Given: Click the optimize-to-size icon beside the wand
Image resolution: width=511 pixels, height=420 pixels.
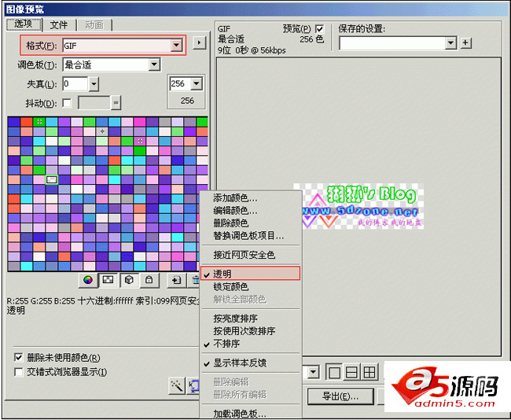Looking at the screenshot, I should (x=193, y=385).
